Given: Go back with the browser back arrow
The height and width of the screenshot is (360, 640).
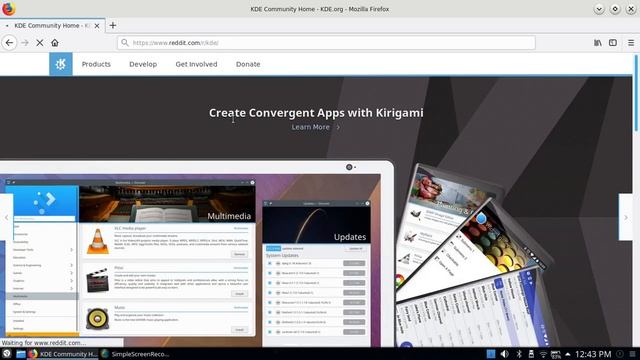Looking at the screenshot, I should pyautogui.click(x=9, y=42).
